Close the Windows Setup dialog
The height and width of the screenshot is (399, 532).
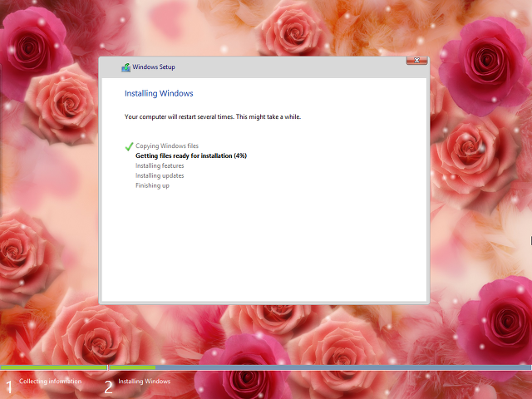(416, 61)
